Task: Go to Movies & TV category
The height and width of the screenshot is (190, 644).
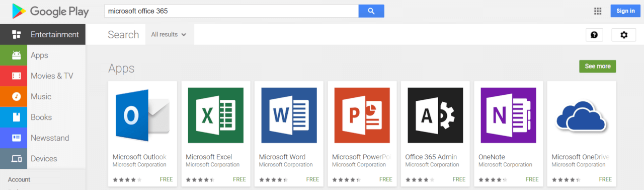Action: coord(52,76)
